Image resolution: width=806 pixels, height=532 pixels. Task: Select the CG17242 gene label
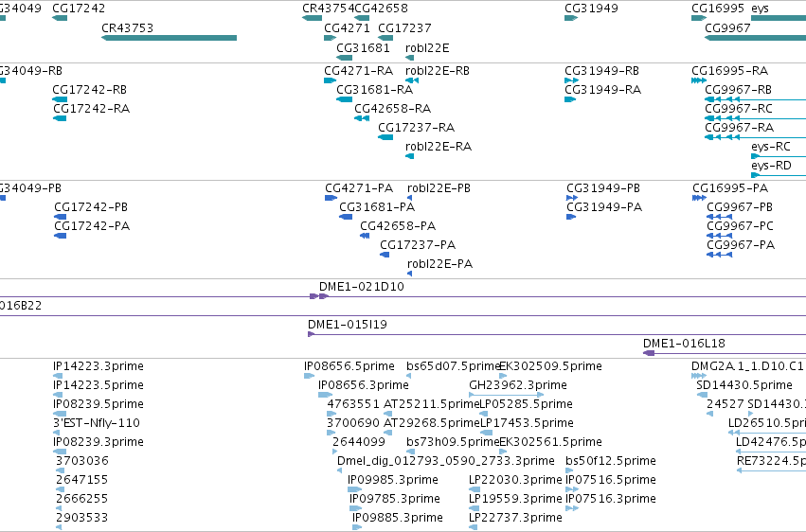(79, 9)
